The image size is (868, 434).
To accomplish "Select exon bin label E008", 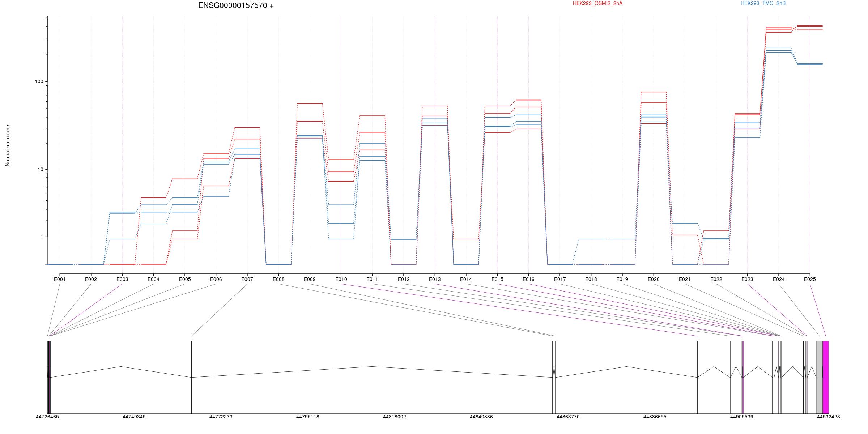I will [278, 279].
